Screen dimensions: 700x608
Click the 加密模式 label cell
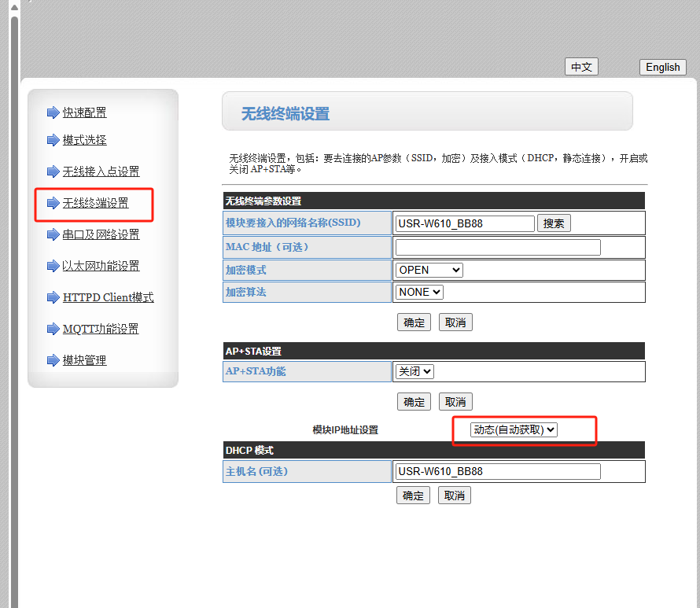[307, 270]
